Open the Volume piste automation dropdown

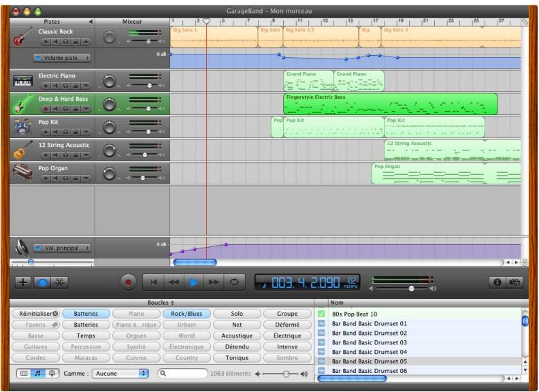pos(65,58)
